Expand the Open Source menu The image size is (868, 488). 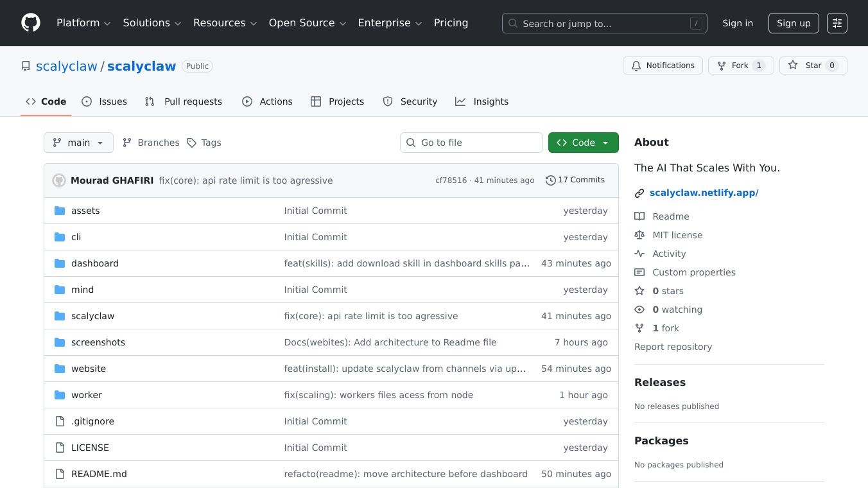point(307,23)
